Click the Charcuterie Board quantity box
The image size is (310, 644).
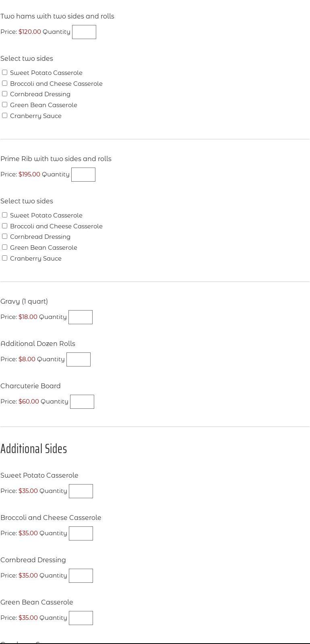82,402
